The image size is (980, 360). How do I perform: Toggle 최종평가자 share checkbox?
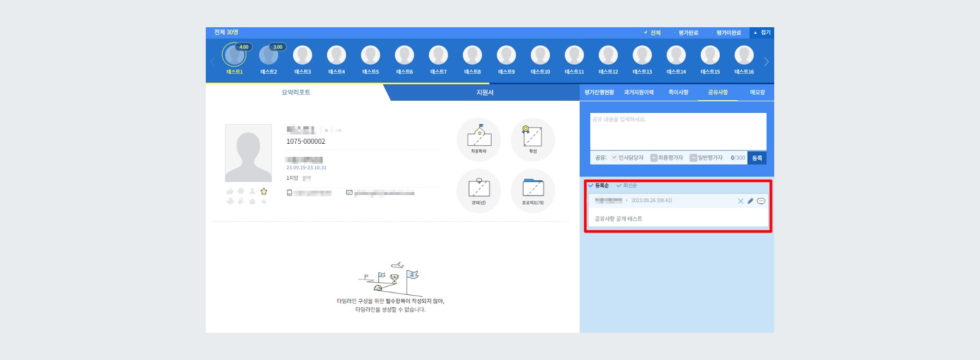coord(654,157)
